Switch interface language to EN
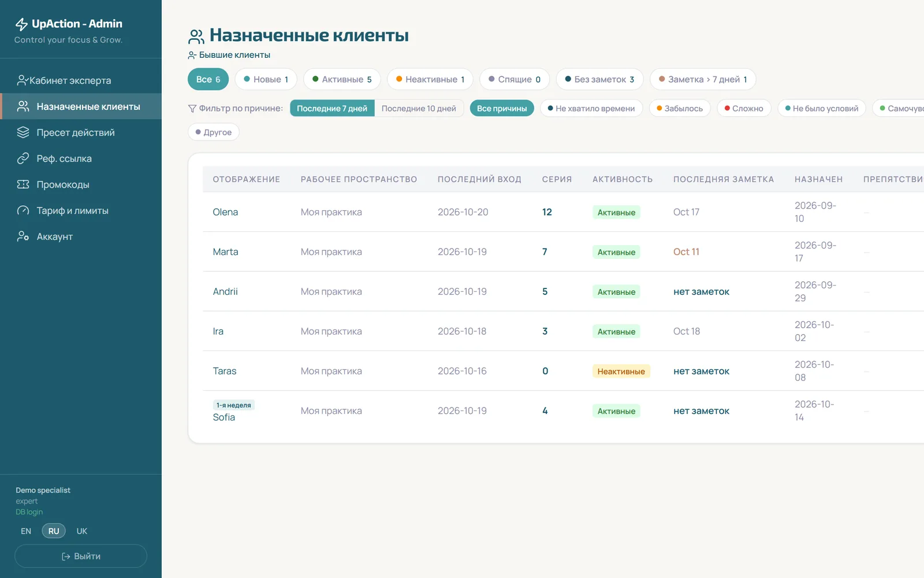 click(26, 531)
